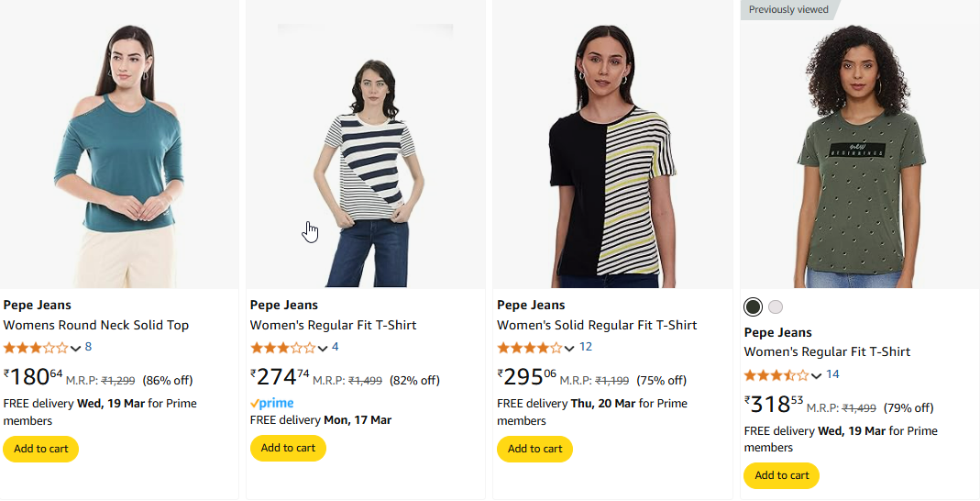980x501 pixels.
Task: Click the star rating of the green T-Shirt
Action: (776, 375)
